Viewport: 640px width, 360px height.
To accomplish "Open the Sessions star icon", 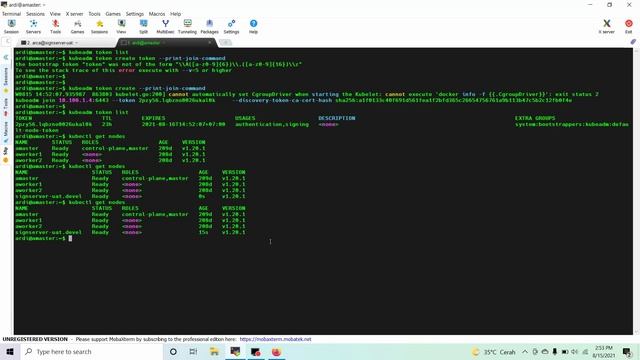I will pyautogui.click(x=99, y=27).
